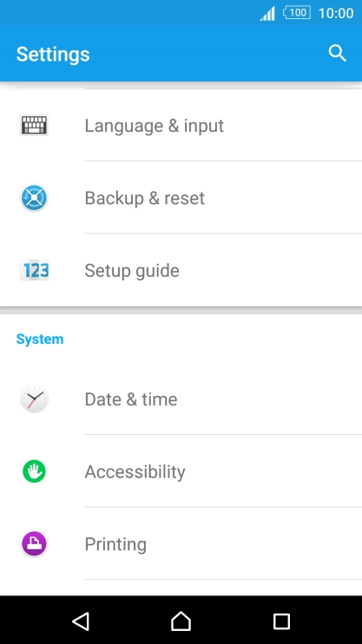Open Accessibility settings
The image size is (362, 644).
(x=181, y=471)
